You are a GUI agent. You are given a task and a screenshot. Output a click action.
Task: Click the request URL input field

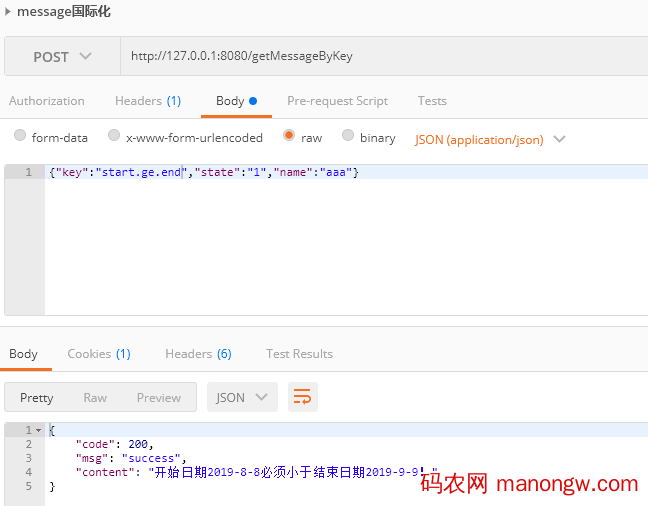click(x=380, y=57)
